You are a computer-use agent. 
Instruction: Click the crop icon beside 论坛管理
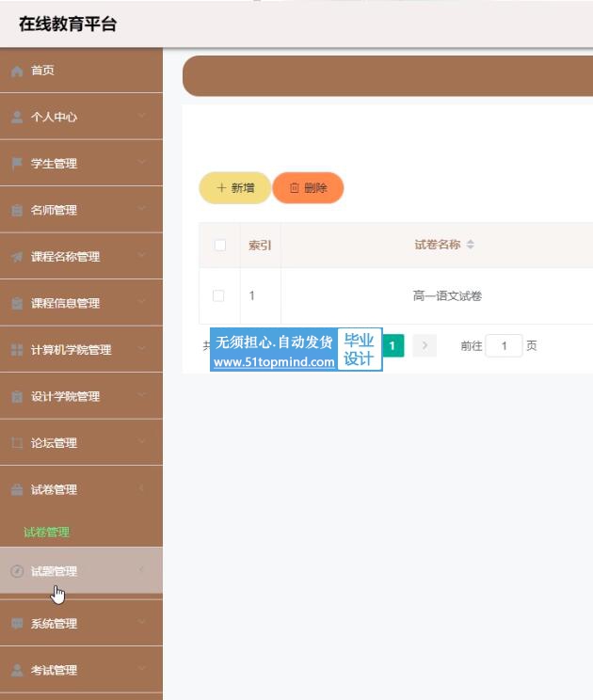[x=17, y=443]
